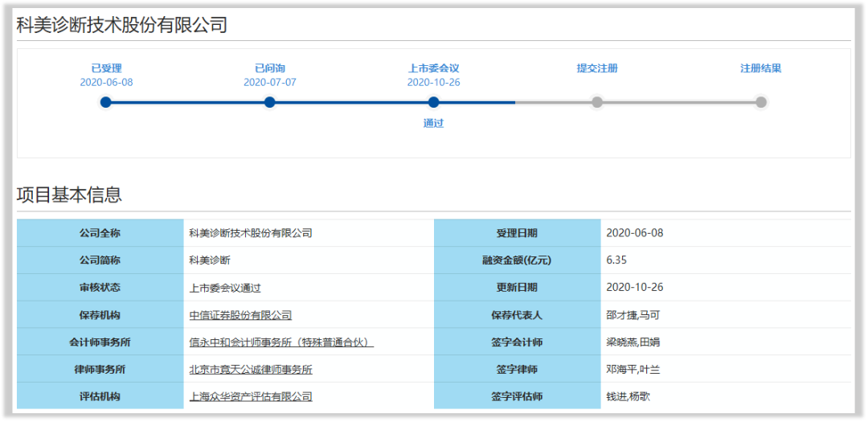Viewport: 868px width, 422px height.
Task: Open the 信永中和会计师事务所 link
Action: [281, 342]
